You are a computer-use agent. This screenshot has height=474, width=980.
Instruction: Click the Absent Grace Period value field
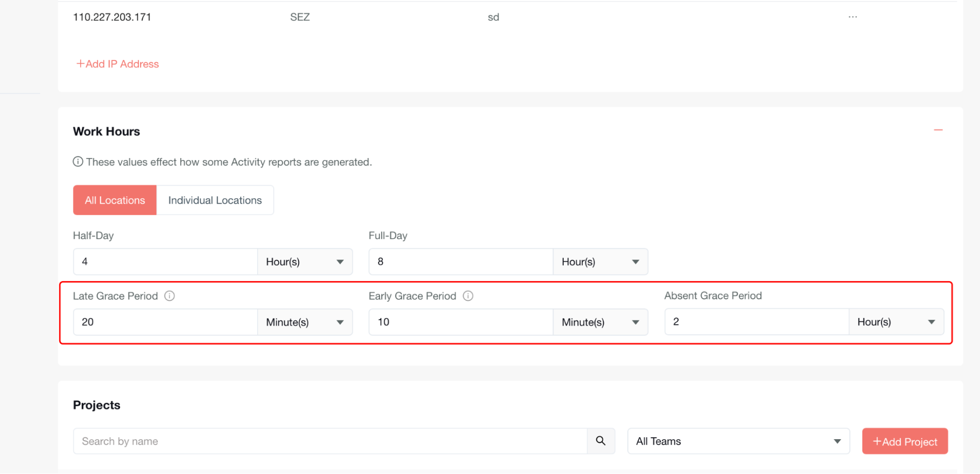tap(756, 322)
